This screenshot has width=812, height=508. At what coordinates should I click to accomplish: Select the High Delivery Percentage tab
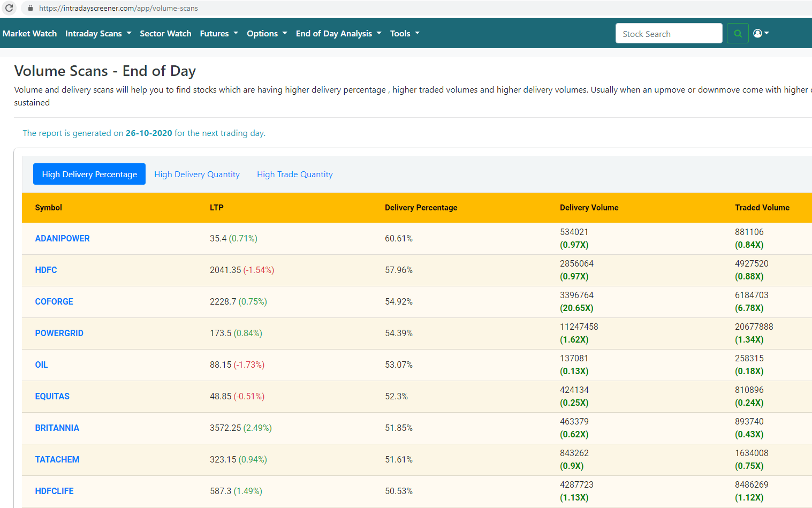89,174
